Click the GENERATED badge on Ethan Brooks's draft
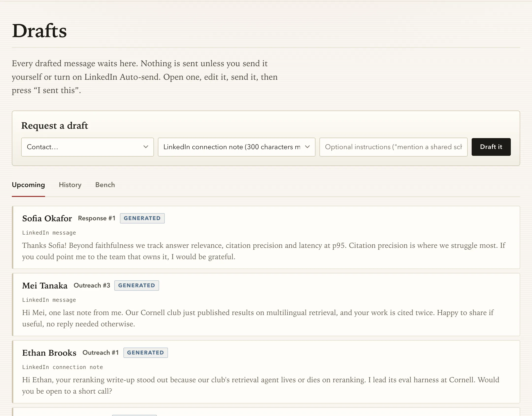The image size is (532, 416). (x=146, y=353)
